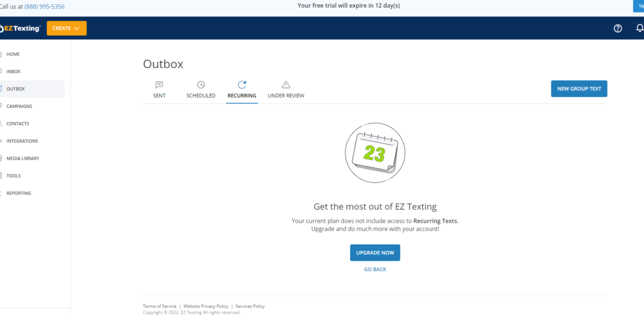Screen dimensions: 644x315
Task: Click the Recurring refresh icon
Action: (241, 85)
